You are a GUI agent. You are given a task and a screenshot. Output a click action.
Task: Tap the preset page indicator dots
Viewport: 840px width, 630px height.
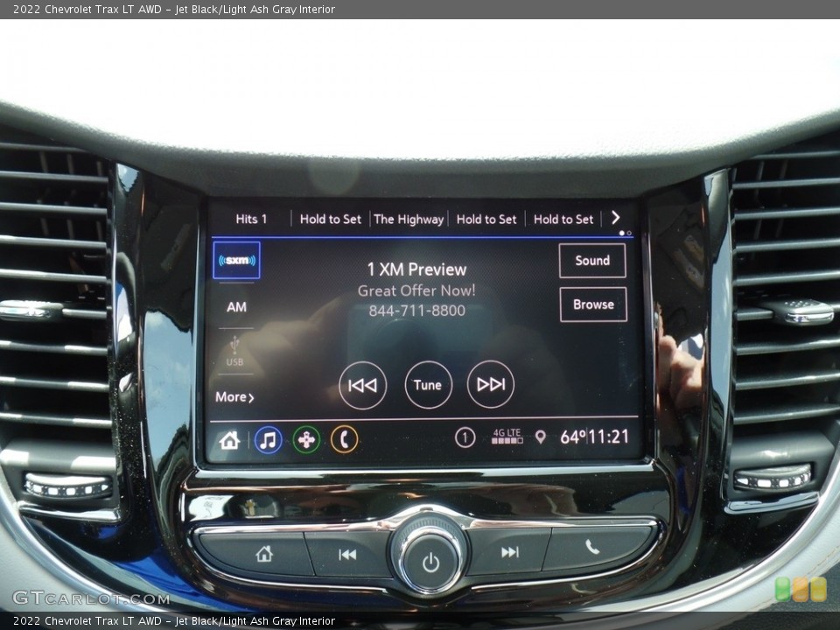(625, 233)
